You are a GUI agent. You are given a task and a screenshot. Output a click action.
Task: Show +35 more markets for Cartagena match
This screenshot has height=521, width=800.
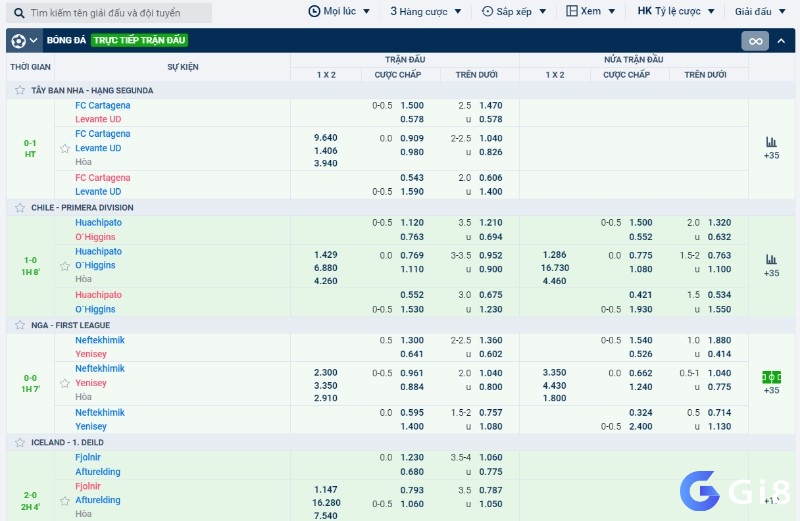(771, 156)
